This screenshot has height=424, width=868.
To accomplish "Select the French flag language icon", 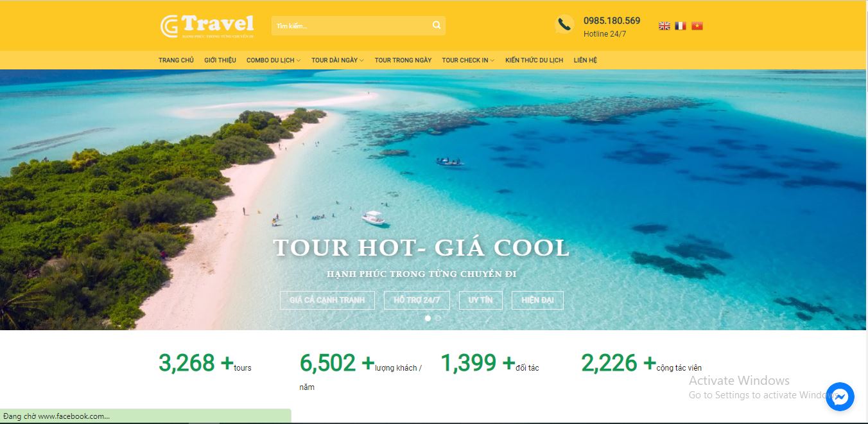I will pyautogui.click(x=681, y=26).
